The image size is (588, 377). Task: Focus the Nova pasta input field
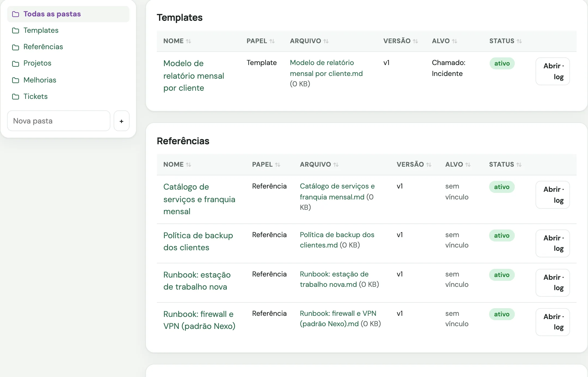tap(59, 121)
